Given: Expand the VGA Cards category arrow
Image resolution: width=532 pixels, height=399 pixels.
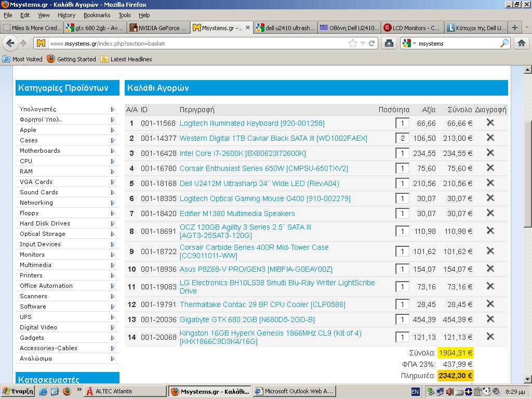Looking at the screenshot, I should point(113,182).
